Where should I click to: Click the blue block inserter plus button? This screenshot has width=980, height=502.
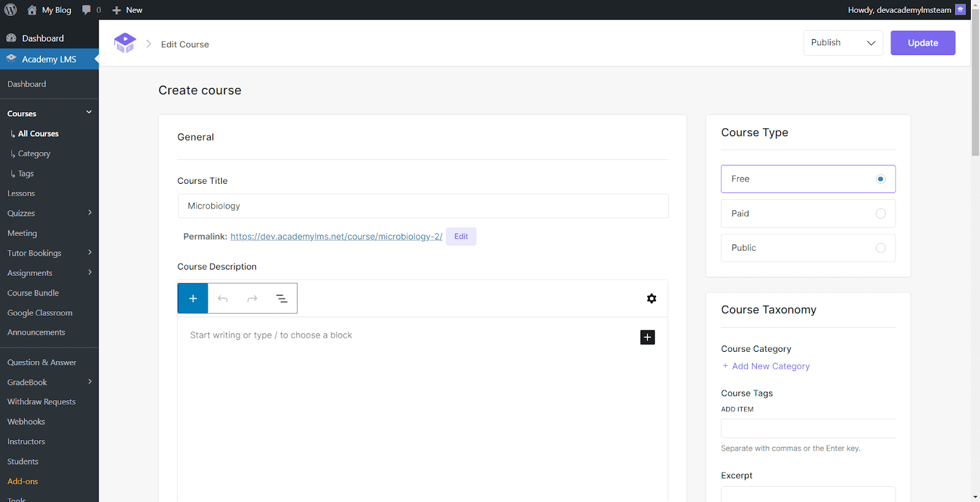click(193, 299)
